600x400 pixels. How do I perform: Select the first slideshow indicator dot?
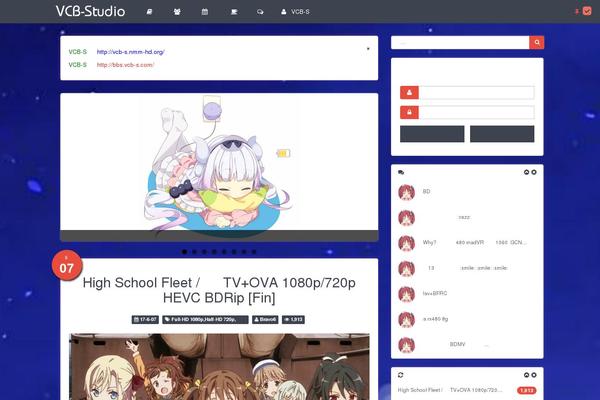[x=184, y=252]
